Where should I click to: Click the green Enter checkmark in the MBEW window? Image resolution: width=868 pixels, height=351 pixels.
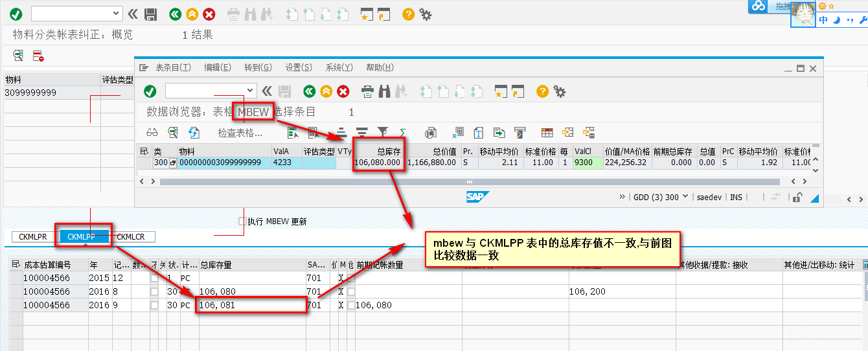pyautogui.click(x=150, y=91)
